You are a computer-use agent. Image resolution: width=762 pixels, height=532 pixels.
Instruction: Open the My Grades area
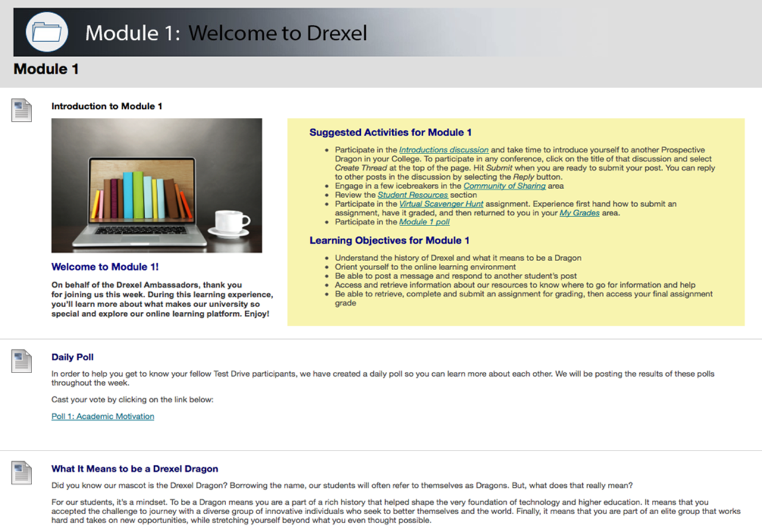pyautogui.click(x=579, y=212)
